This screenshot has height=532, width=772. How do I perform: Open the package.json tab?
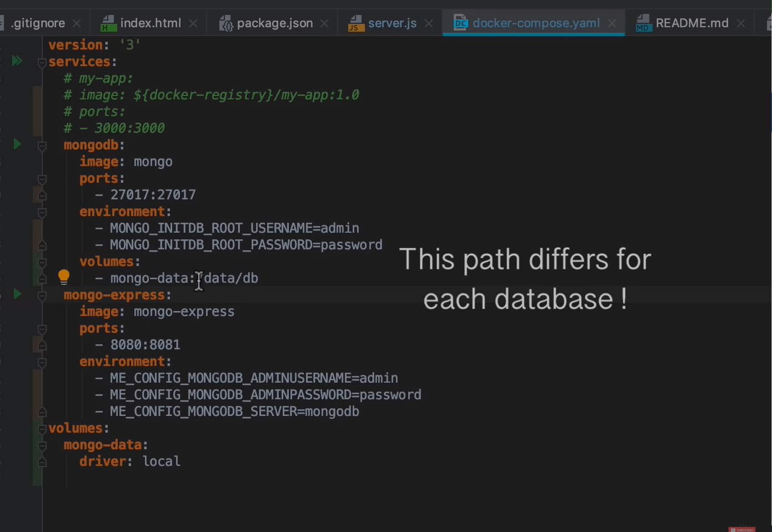275,23
